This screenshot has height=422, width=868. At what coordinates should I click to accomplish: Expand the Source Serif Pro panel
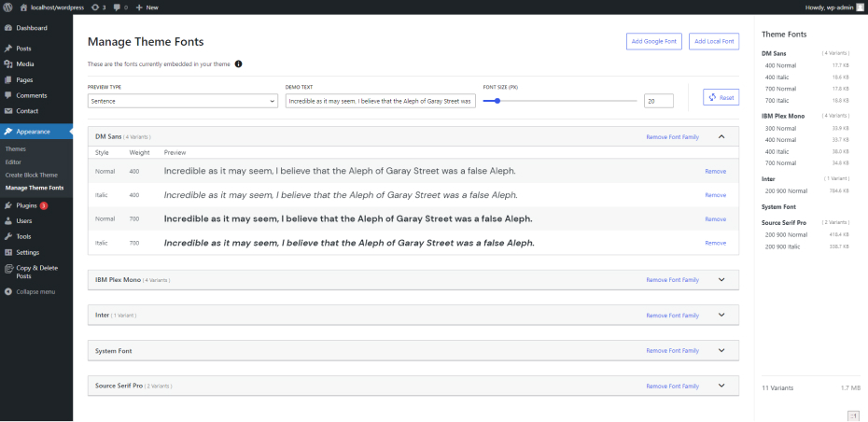721,386
